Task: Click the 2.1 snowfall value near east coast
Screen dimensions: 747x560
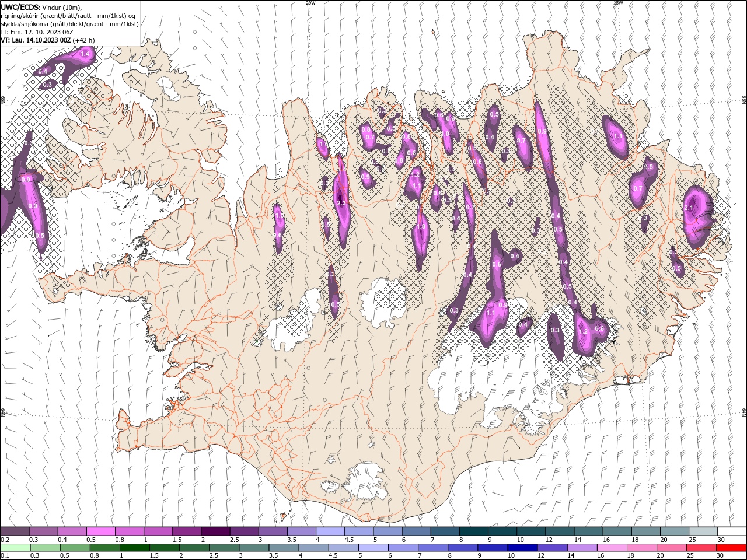Action: click(x=688, y=208)
